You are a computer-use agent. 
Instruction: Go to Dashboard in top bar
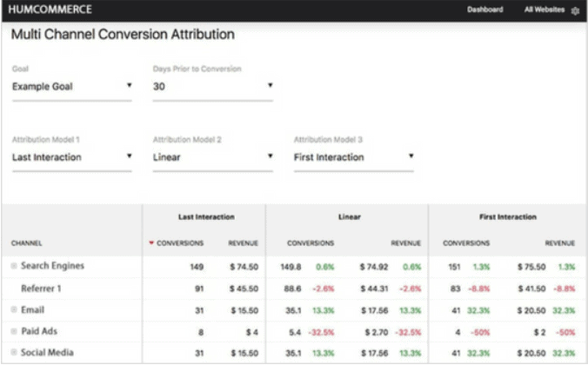484,10
